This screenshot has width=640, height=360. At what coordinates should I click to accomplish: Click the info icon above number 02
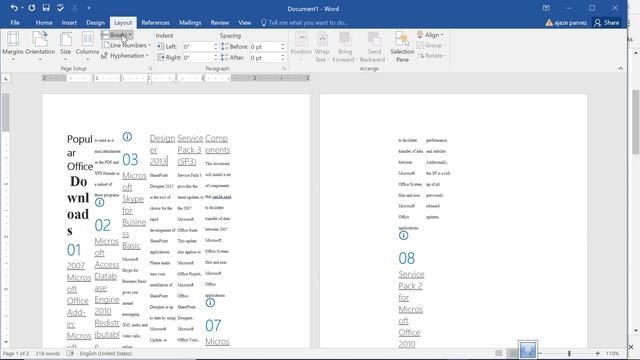[99, 202]
